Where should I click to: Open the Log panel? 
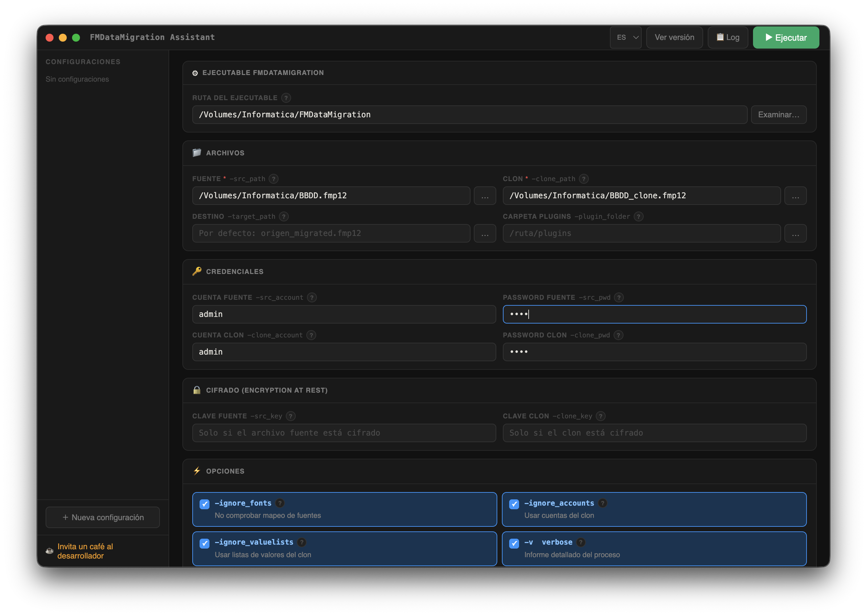(x=728, y=38)
